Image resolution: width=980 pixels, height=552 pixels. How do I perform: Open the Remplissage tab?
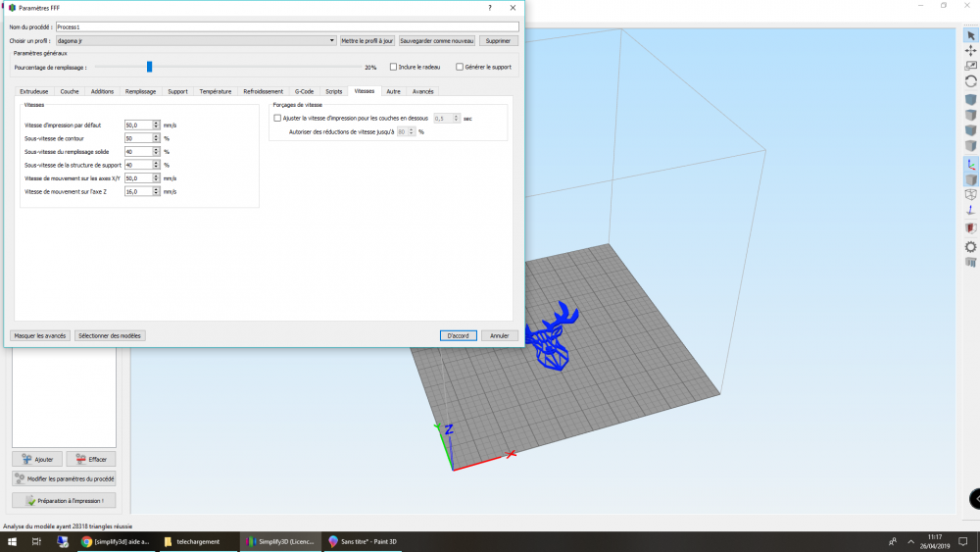(140, 91)
